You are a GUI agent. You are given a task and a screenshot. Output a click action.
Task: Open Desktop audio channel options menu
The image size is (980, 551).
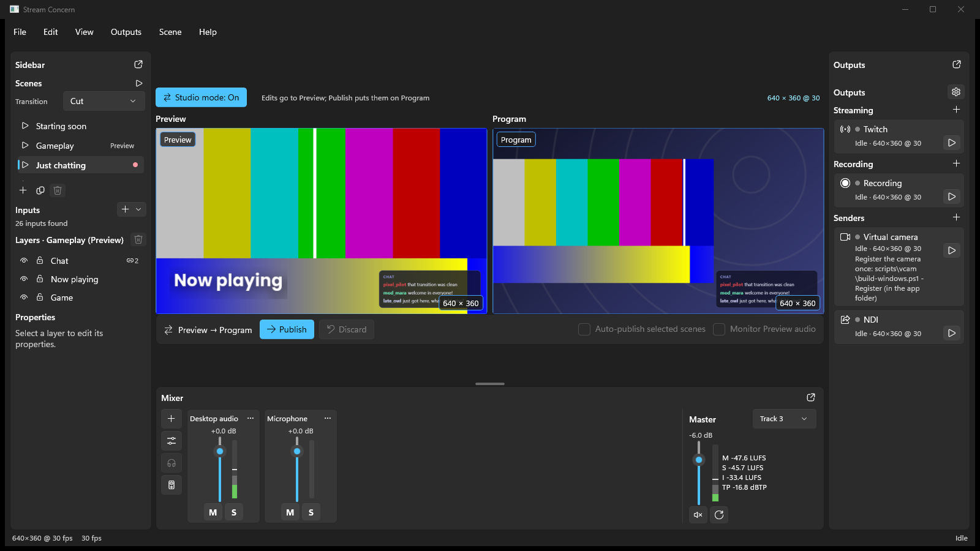tap(251, 418)
